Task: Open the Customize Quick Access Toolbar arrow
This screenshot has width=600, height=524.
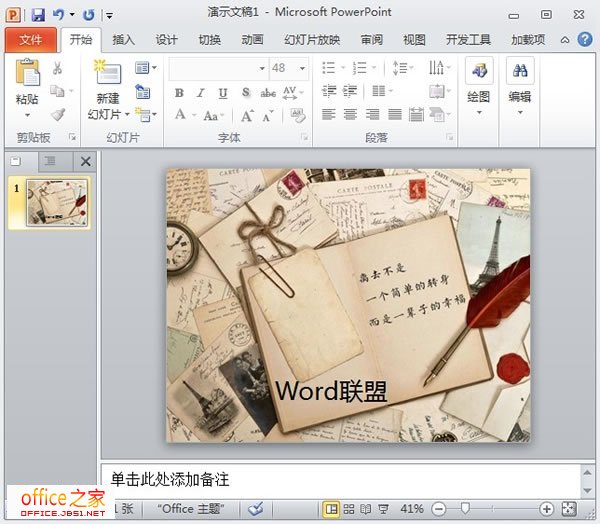Action: (109, 15)
